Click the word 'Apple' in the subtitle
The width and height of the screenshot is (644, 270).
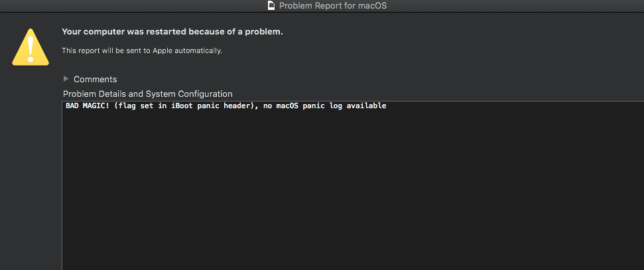[163, 51]
